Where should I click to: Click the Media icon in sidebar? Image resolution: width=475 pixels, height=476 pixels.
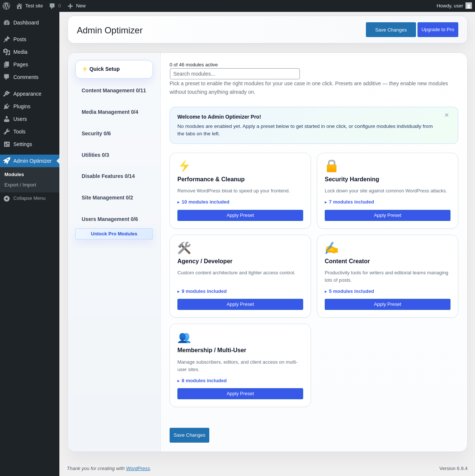tap(7, 52)
